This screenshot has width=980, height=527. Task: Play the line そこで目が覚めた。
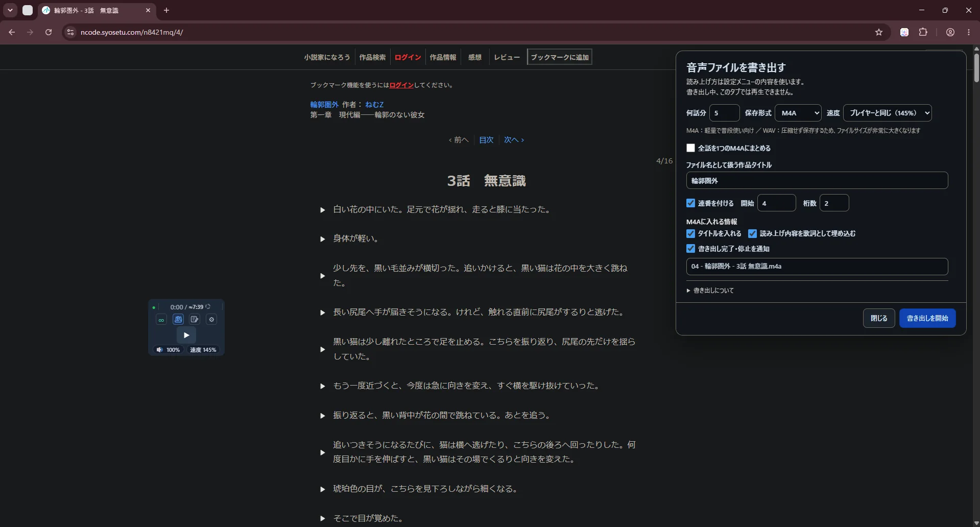[x=323, y=518]
